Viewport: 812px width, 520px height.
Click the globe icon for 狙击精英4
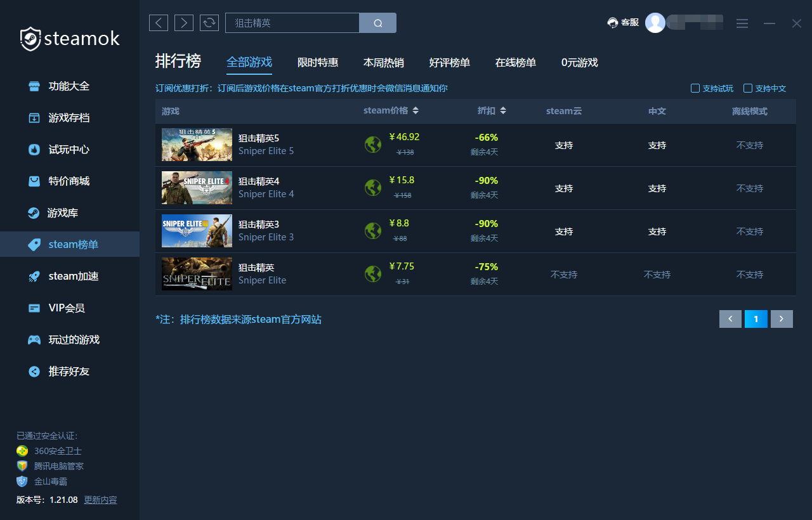(373, 188)
